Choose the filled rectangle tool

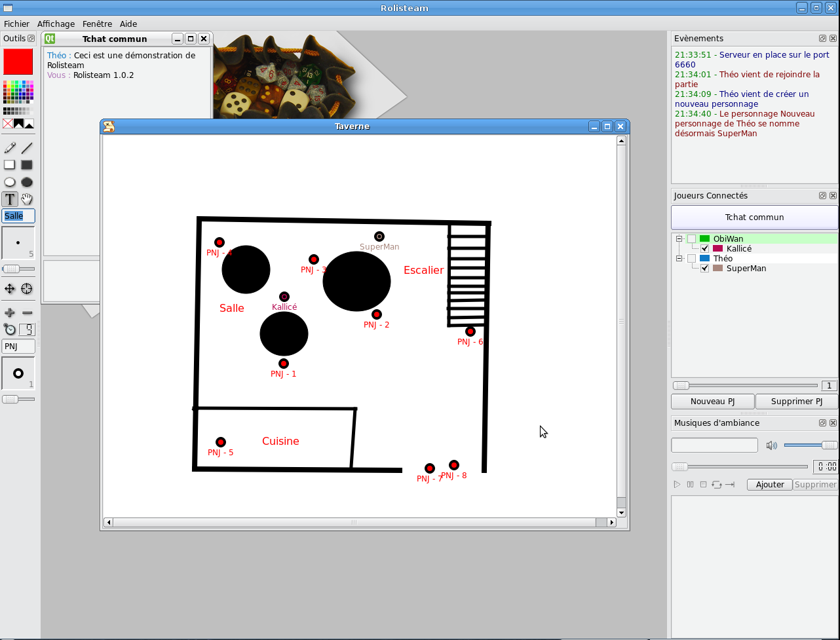point(27,165)
